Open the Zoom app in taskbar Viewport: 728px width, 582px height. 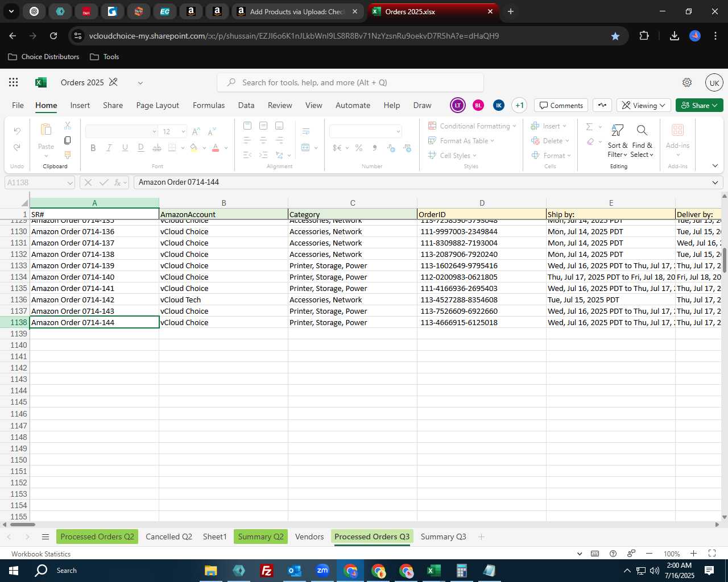[x=322, y=571]
